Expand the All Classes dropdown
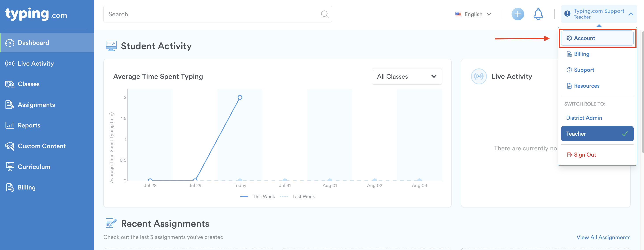Viewport: 644px width, 250px height. pos(406,77)
